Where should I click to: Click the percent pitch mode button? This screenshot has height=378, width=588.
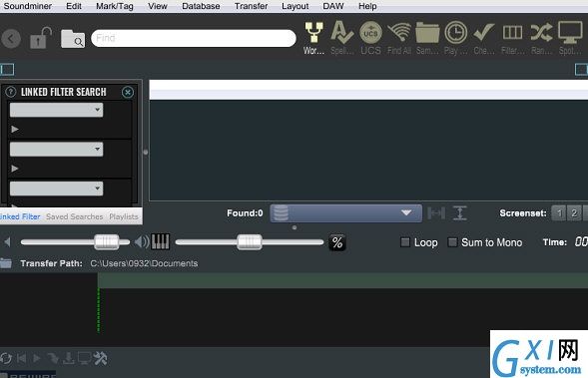[x=337, y=242]
